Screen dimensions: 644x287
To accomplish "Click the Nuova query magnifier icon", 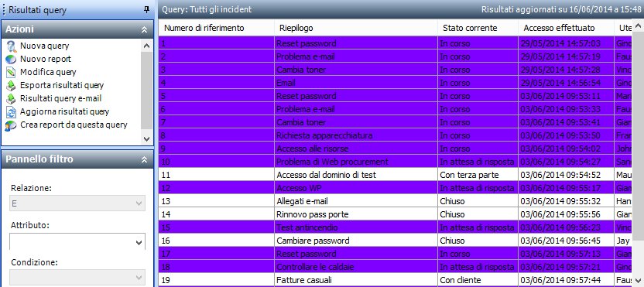I will (x=12, y=46).
